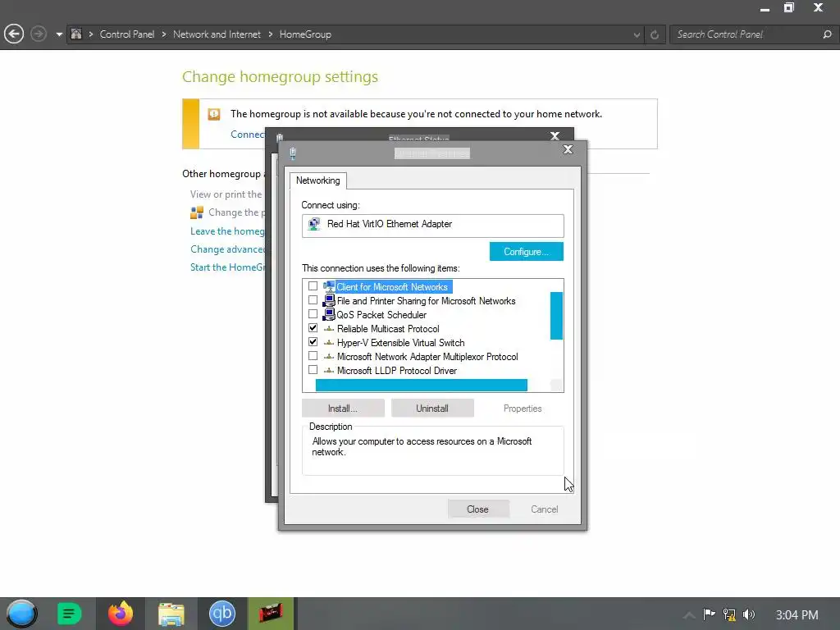The image size is (840, 630).
Task: Expand the address bar history dropdown
Action: coord(637,34)
